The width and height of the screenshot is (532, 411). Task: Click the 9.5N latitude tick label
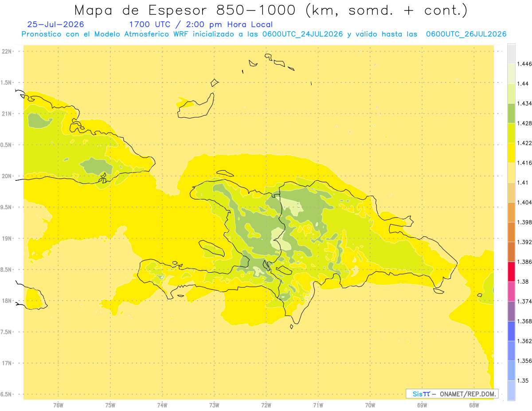click(x=7, y=207)
